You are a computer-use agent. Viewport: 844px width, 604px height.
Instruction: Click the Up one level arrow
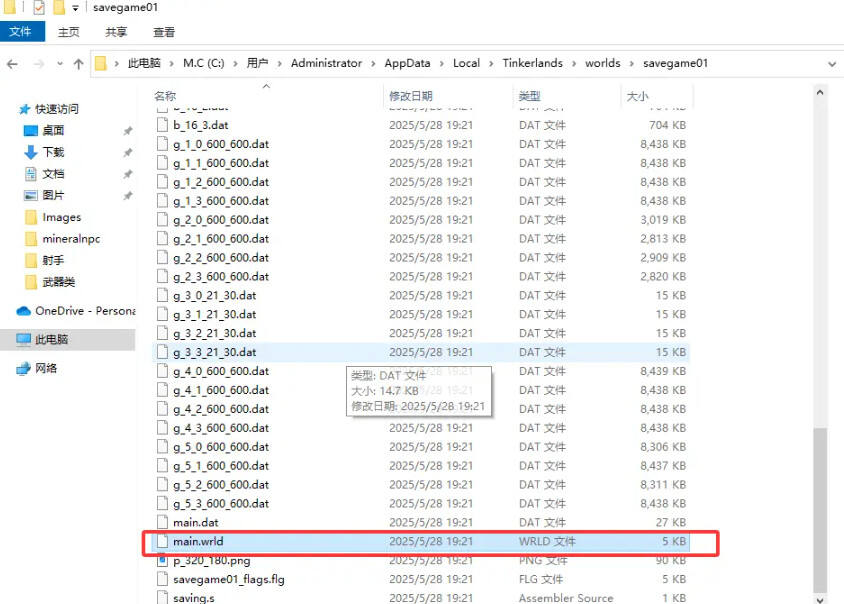(78, 63)
